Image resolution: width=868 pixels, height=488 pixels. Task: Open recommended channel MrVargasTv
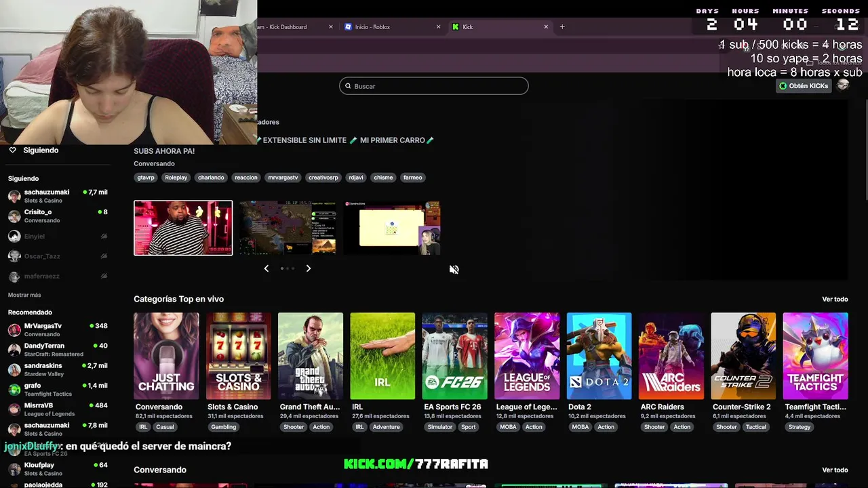(58, 329)
